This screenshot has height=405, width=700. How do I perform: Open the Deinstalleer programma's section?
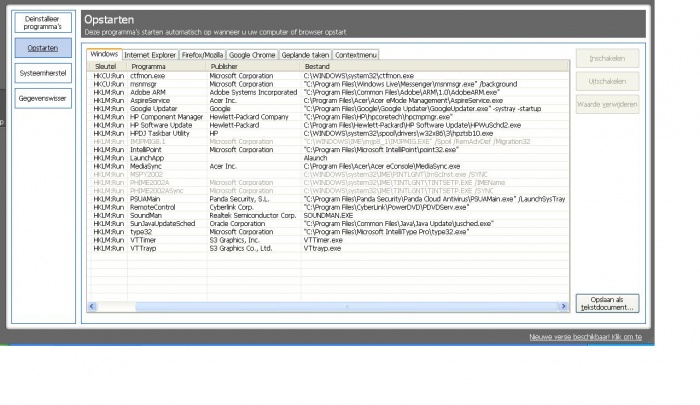pos(43,22)
